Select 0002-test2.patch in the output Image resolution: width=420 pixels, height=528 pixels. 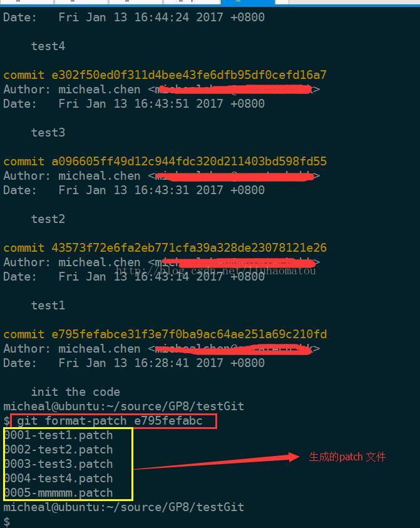pos(59,450)
